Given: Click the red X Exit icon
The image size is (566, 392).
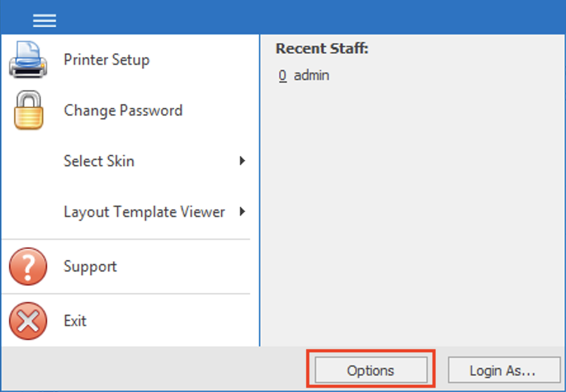Looking at the screenshot, I should [x=27, y=320].
